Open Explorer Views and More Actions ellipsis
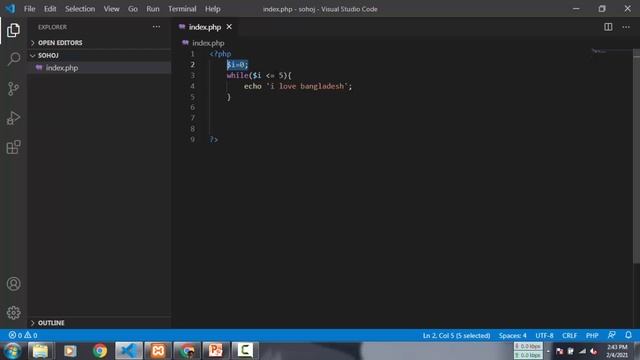The image size is (640, 360). click(156, 27)
